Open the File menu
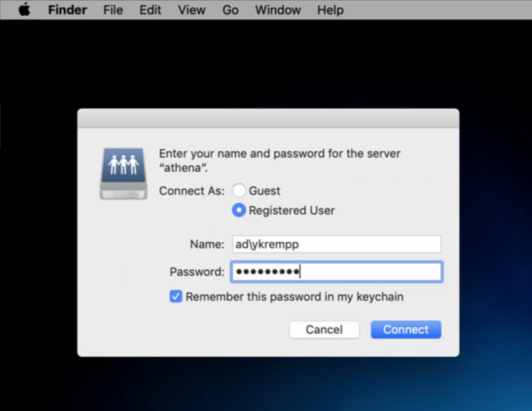 pos(113,10)
